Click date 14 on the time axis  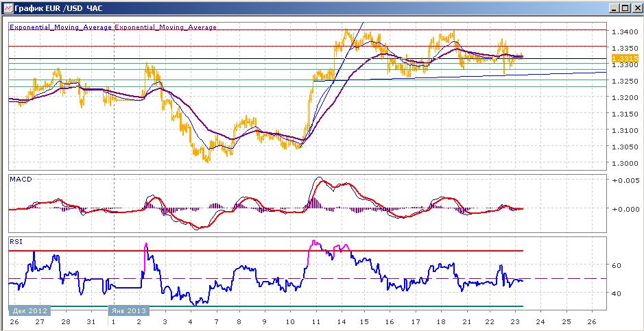[x=342, y=321]
